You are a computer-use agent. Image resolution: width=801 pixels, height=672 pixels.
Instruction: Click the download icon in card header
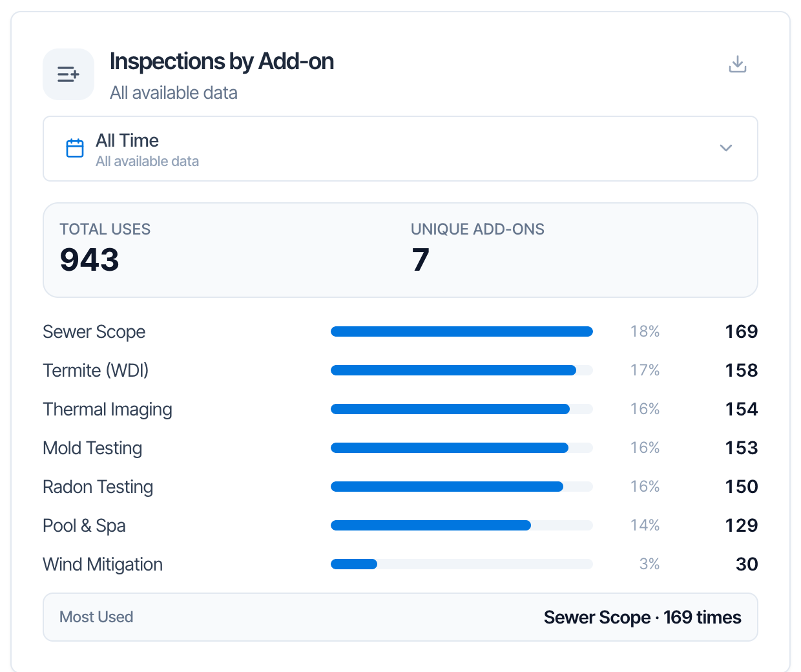click(x=738, y=65)
